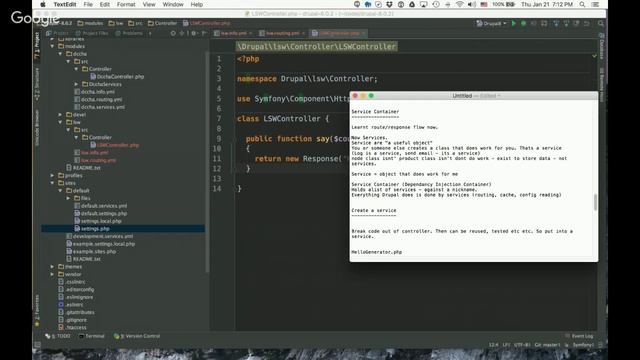Image resolution: width=640 pixels, height=360 pixels.
Task: Open Search Everywhere magnifier in PhpStorm toolbar
Action: pyautogui.click(x=601, y=24)
